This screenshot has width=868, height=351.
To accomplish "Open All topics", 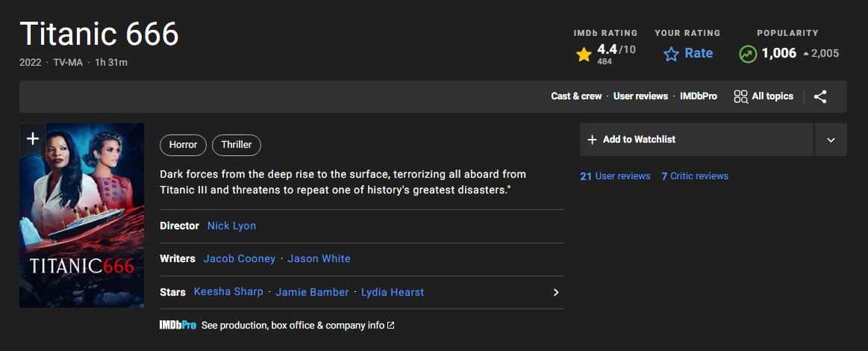I will pos(764,96).
